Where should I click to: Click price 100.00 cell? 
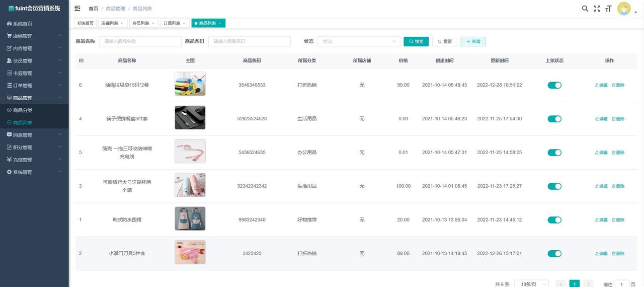[404, 186]
